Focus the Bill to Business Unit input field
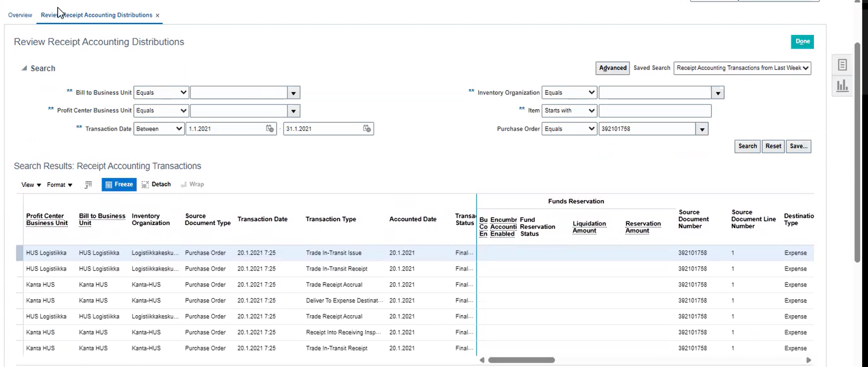Image resolution: width=868 pixels, height=367 pixels. point(239,93)
